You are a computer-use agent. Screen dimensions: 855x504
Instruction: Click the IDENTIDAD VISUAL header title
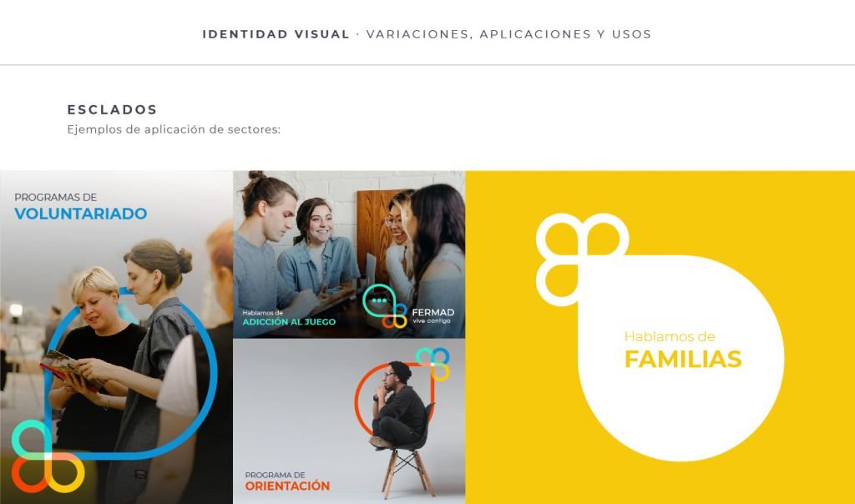click(276, 34)
